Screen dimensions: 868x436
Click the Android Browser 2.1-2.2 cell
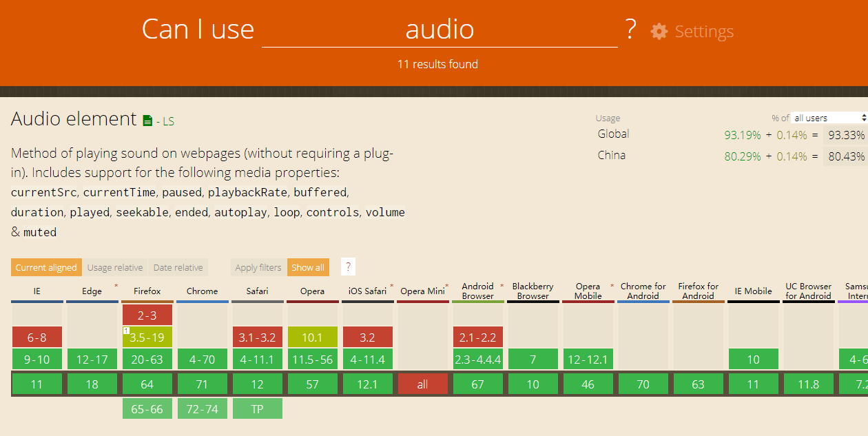click(x=477, y=337)
